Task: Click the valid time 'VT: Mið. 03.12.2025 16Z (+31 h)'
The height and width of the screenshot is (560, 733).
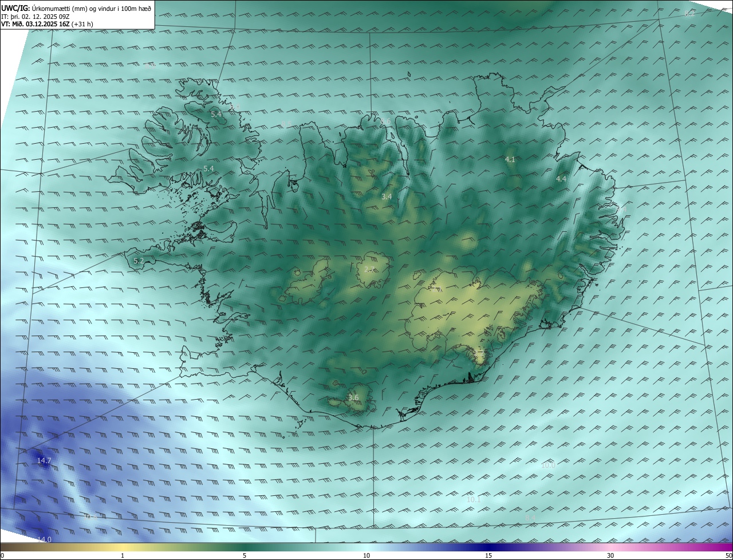Action: coord(47,24)
